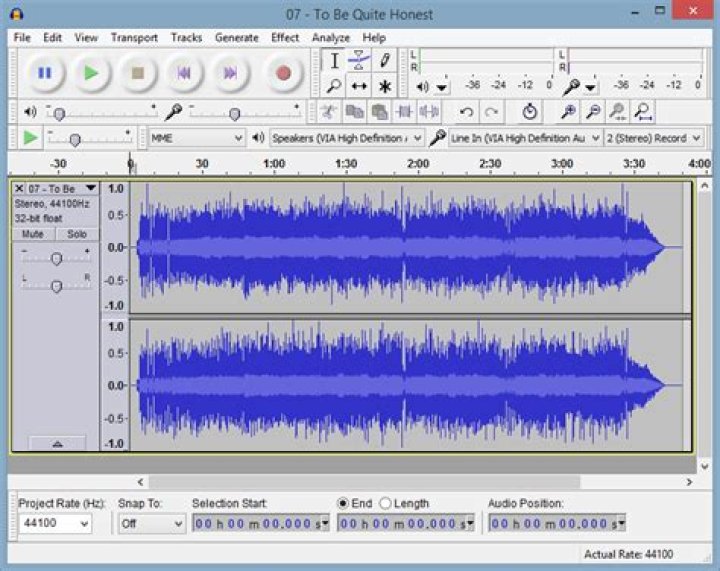Click the Fit Project zoom icon
This screenshot has width=720, height=571.
pos(643,112)
